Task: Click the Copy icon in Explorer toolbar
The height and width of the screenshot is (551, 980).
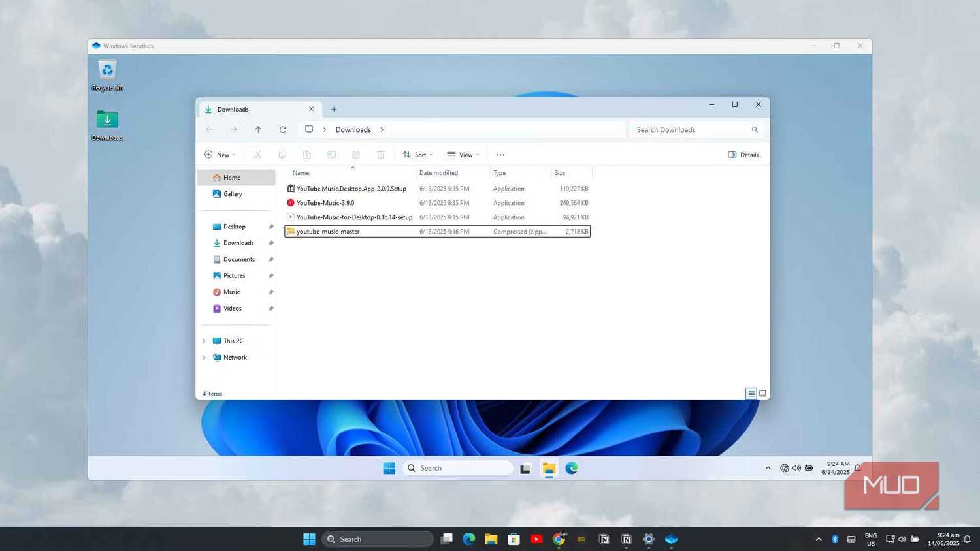Action: tap(282, 155)
